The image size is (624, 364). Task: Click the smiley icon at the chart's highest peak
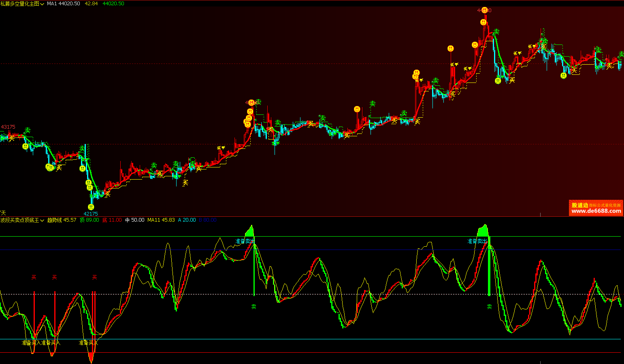click(x=485, y=10)
